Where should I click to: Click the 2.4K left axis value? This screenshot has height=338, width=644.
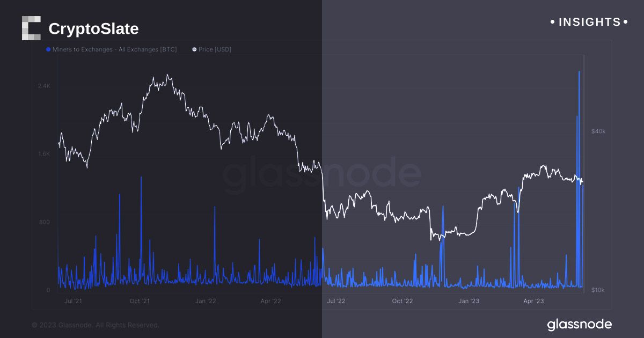(x=44, y=86)
